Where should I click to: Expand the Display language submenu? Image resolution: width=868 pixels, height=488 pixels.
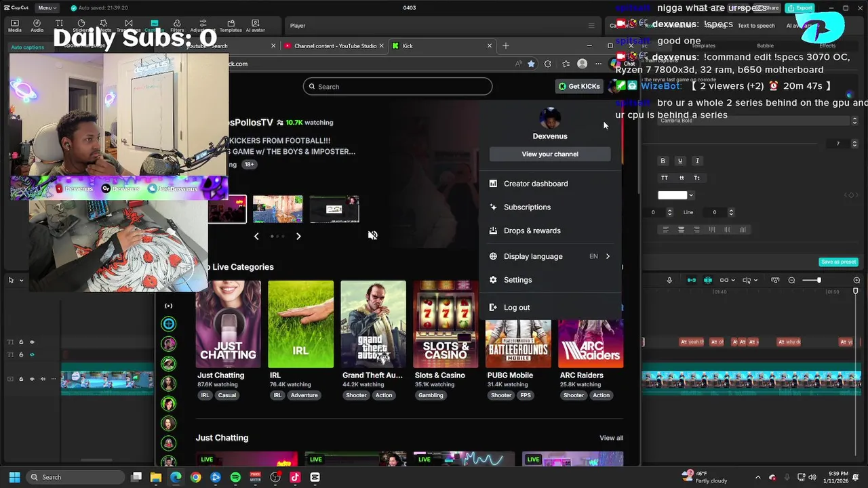pyautogui.click(x=550, y=256)
